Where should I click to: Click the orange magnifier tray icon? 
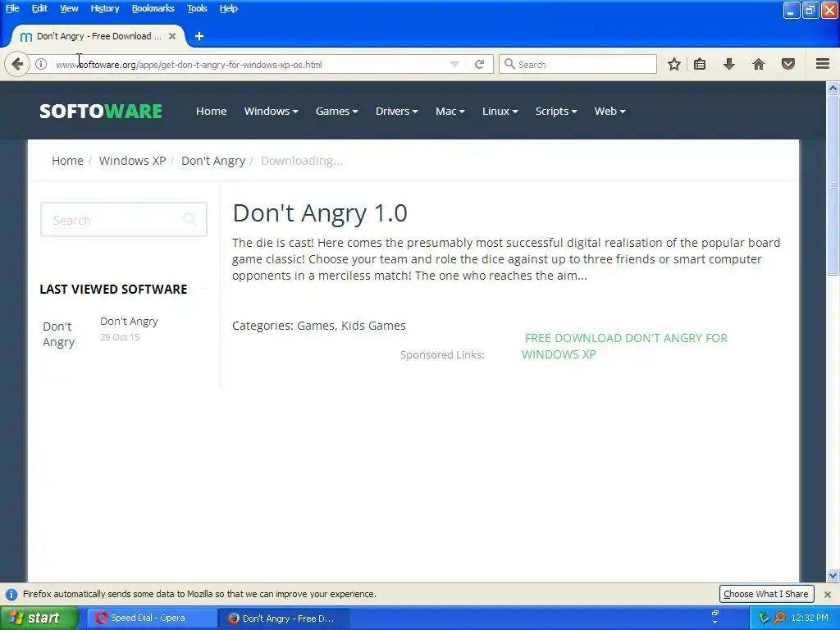[779, 618]
